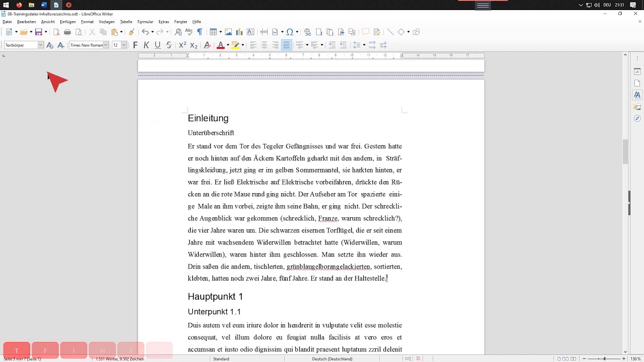
Task: Expand the Insert Table dropdown arrow
Action: (x=220, y=32)
